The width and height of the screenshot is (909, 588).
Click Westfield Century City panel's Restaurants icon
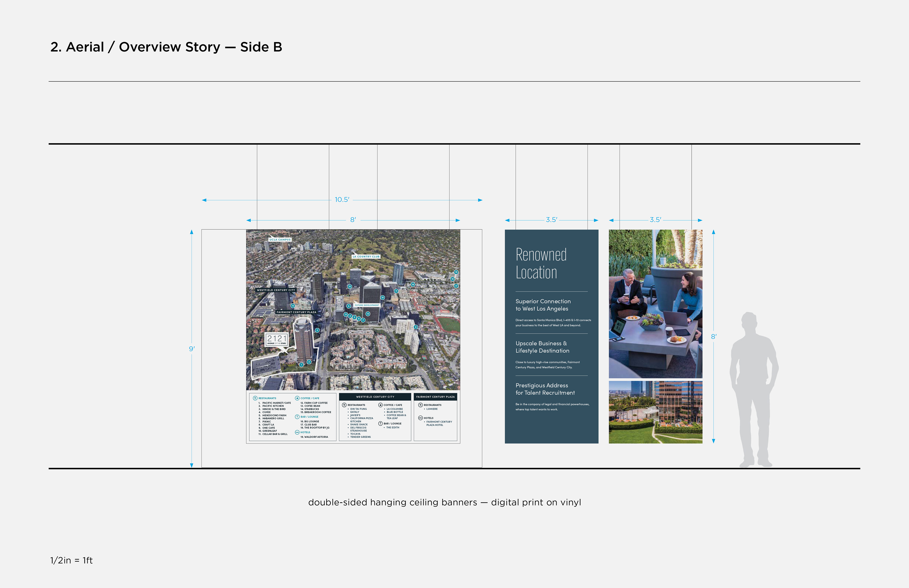(344, 405)
